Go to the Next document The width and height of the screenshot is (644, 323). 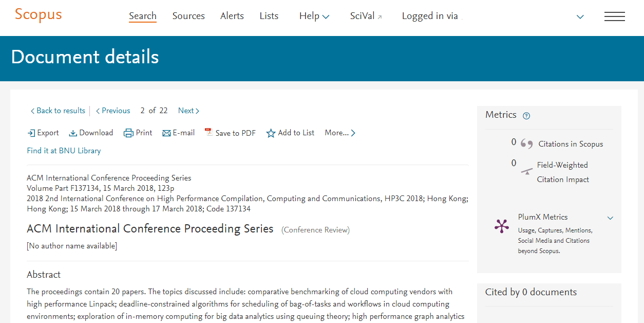188,111
